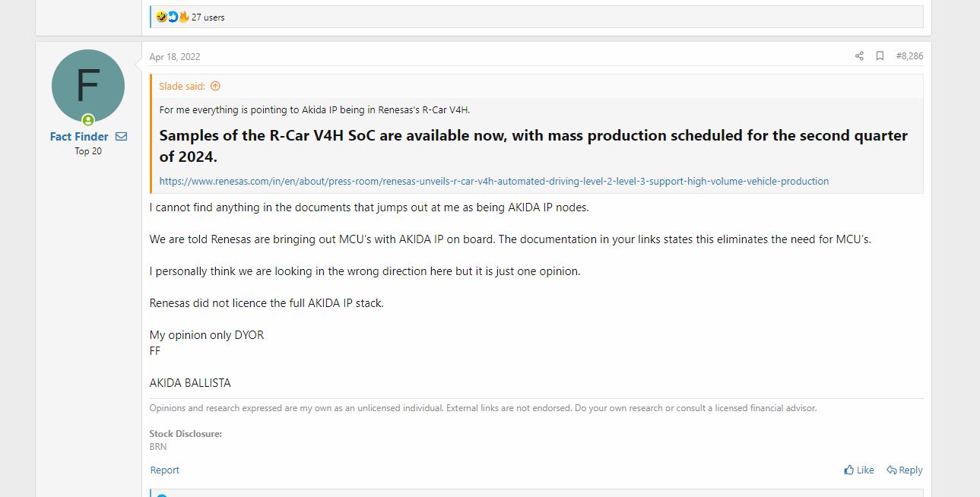Open Fact Finder's round F avatar

tap(88, 86)
